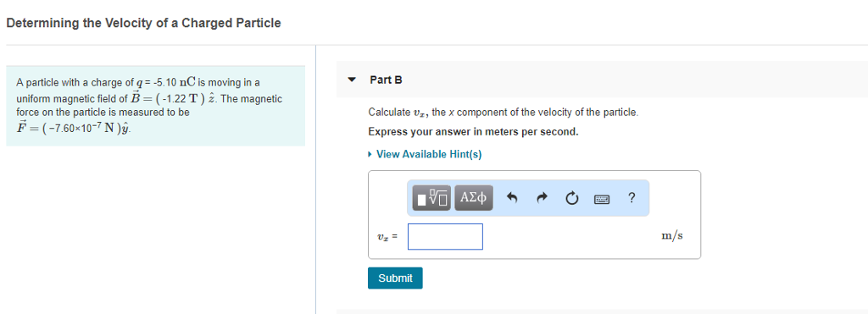
Task: Click the Express your answer instruction line
Action: pyautogui.click(x=473, y=132)
